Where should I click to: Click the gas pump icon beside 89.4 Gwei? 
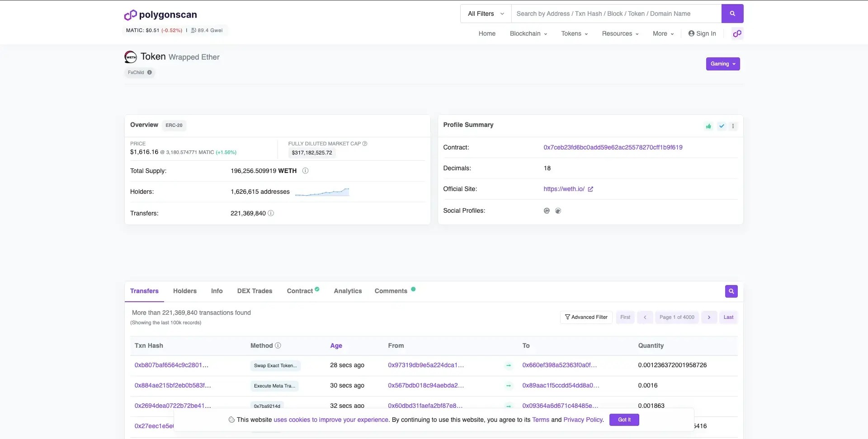pos(193,30)
